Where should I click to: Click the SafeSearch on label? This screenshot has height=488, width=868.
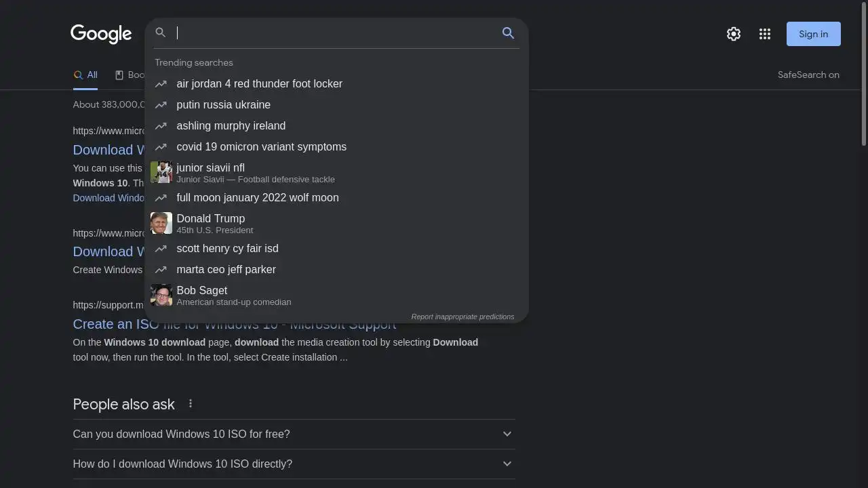[x=808, y=75]
